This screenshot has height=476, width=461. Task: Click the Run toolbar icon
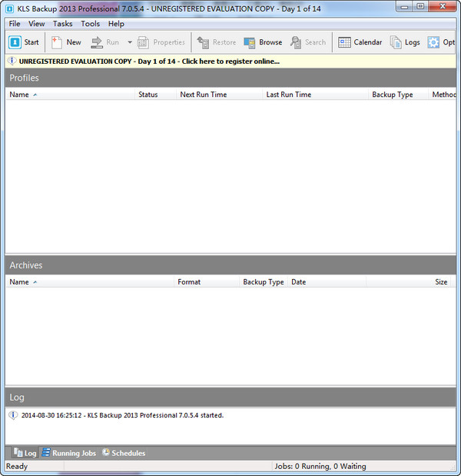(97, 42)
